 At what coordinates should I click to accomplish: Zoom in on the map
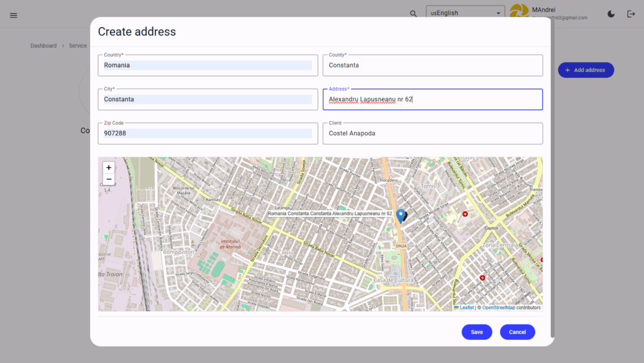coord(109,168)
